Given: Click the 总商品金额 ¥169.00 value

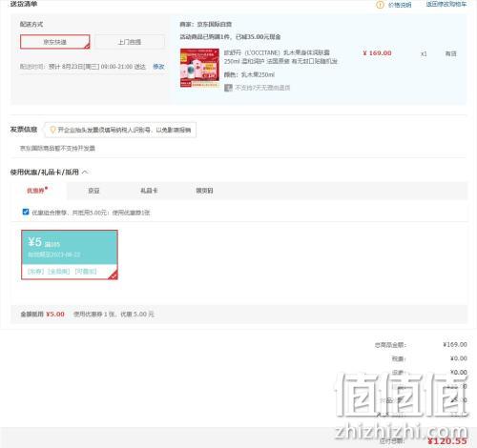Looking at the screenshot, I should 455,344.
